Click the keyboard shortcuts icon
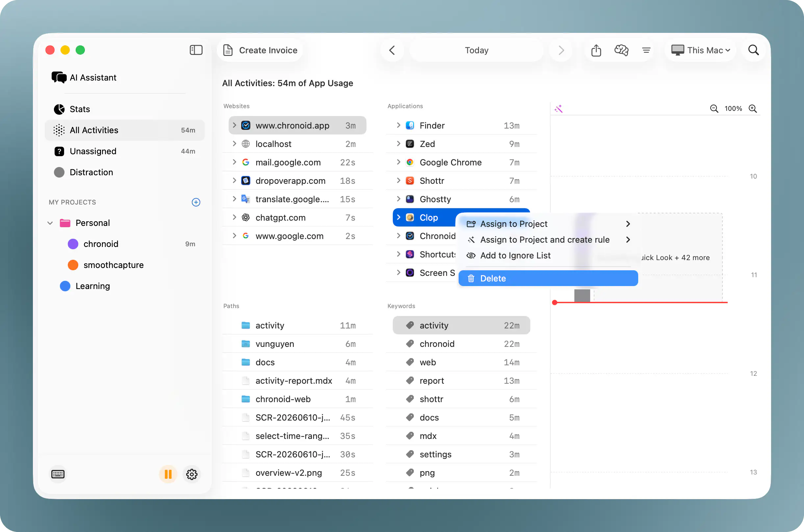This screenshot has width=804, height=532. point(58,474)
